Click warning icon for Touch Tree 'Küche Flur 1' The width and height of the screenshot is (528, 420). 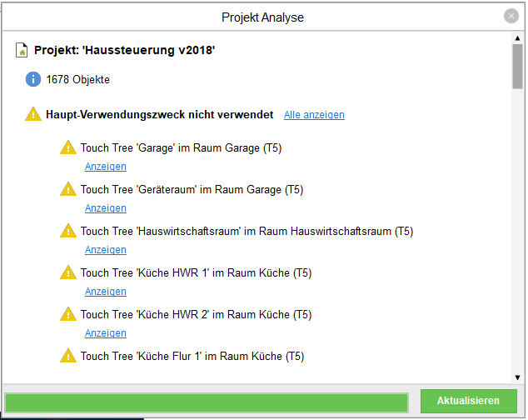tap(68, 356)
